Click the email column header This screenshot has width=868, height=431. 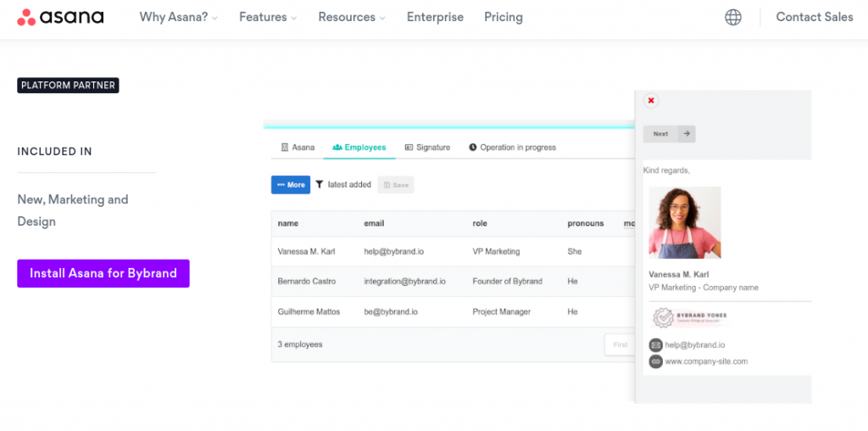click(x=374, y=223)
